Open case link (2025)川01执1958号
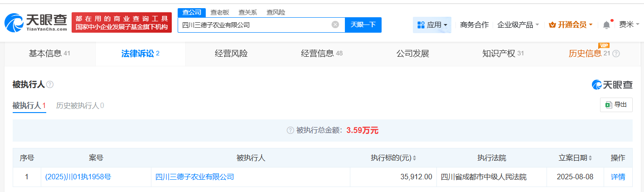Screen dimensions: 644x192 click(78, 177)
